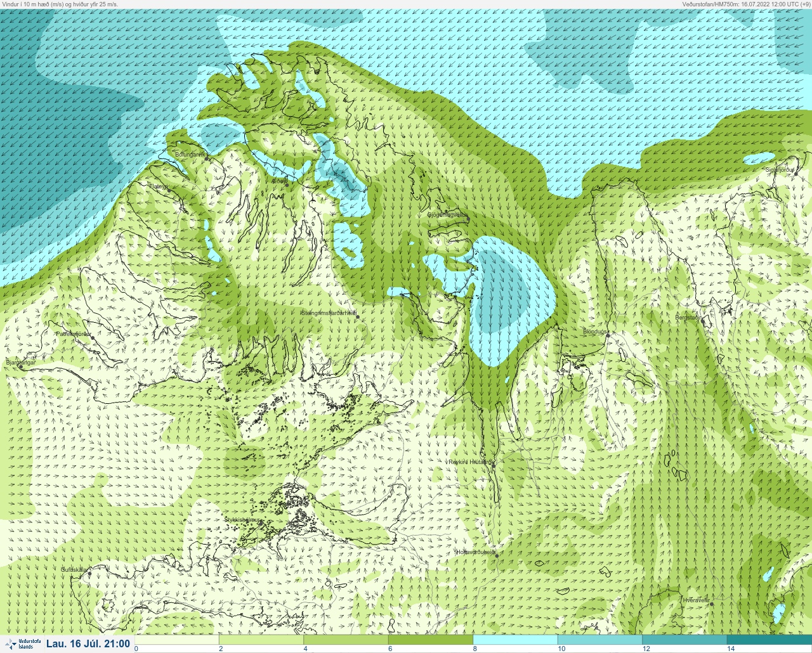812x653 pixels.
Task: Click the Siglufjörður station label
Action: click(780, 170)
